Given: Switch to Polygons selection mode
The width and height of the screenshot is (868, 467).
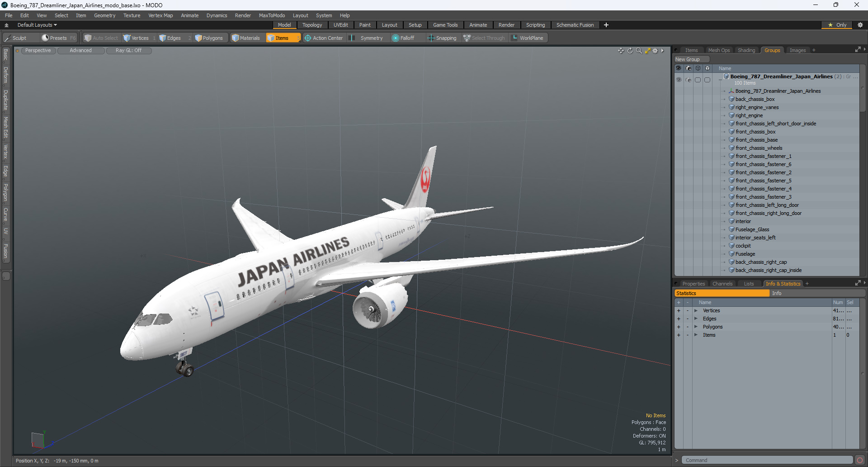Looking at the screenshot, I should click(x=212, y=38).
